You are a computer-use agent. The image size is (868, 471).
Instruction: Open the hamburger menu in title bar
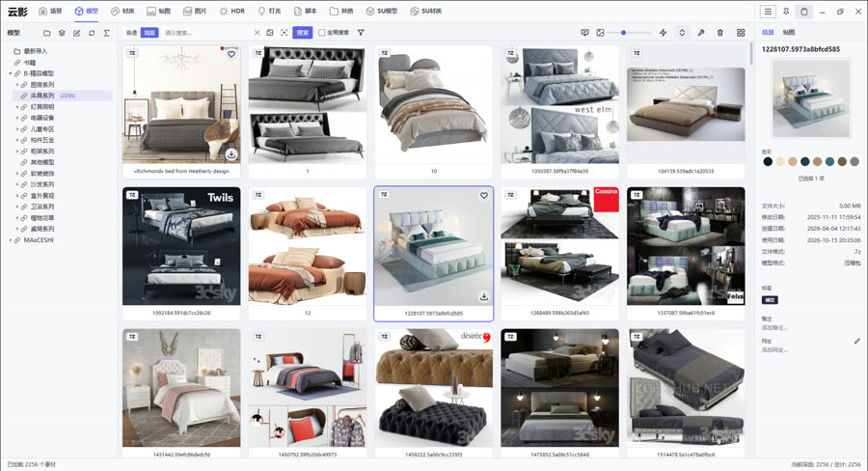click(768, 11)
